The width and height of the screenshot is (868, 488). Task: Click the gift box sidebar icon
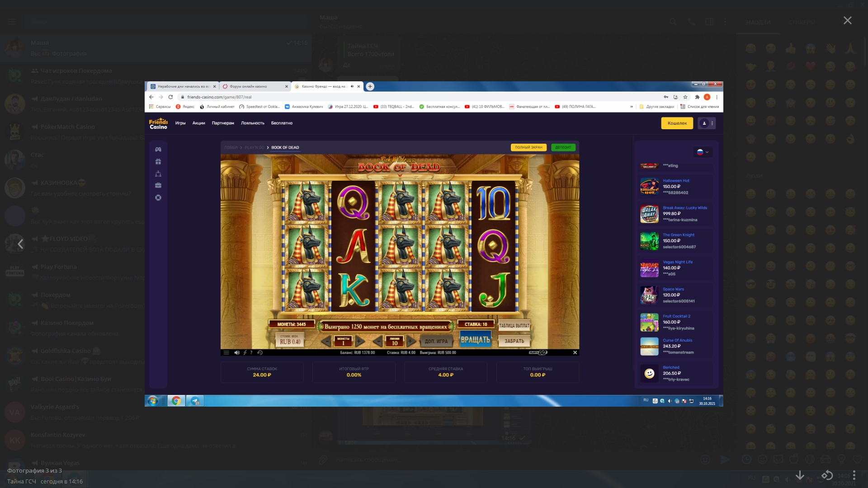(158, 161)
